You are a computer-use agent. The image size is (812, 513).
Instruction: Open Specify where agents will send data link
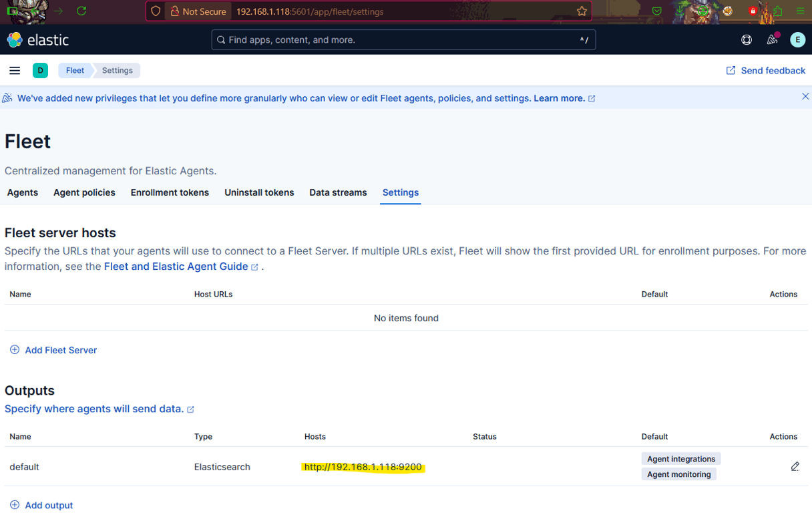click(x=99, y=408)
